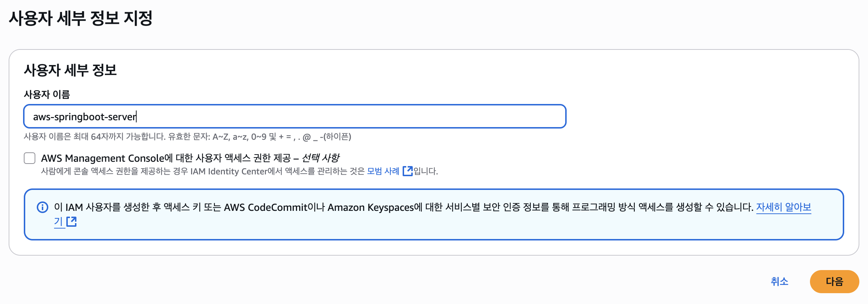868x304 pixels.
Task: Click the 사용자 이름 field label
Action: (x=47, y=95)
